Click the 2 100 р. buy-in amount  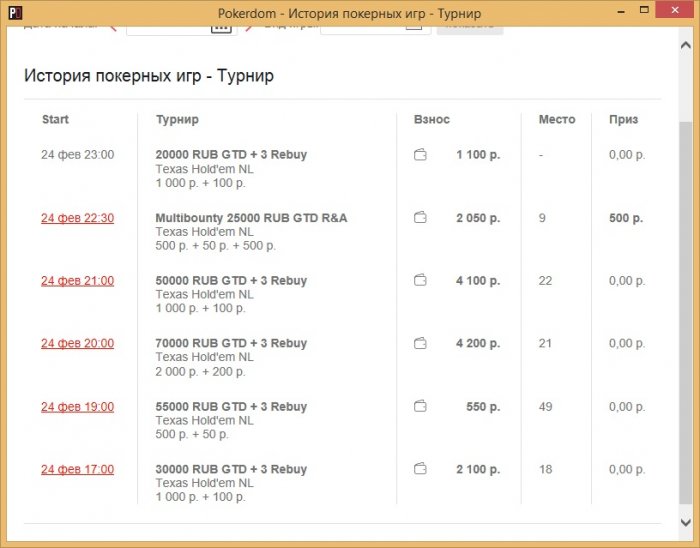click(x=478, y=469)
